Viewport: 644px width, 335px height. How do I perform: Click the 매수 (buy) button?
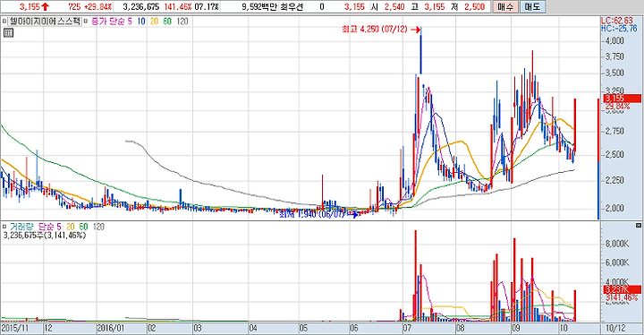tap(505, 6)
